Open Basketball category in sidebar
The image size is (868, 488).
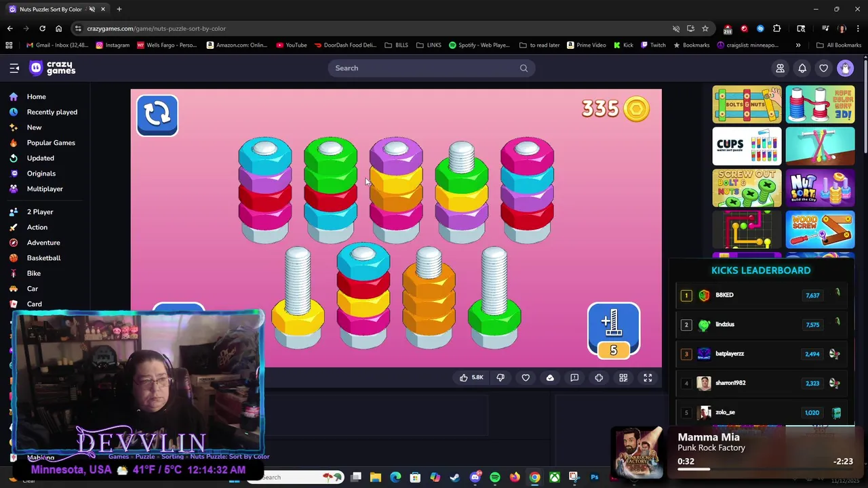[x=43, y=258]
